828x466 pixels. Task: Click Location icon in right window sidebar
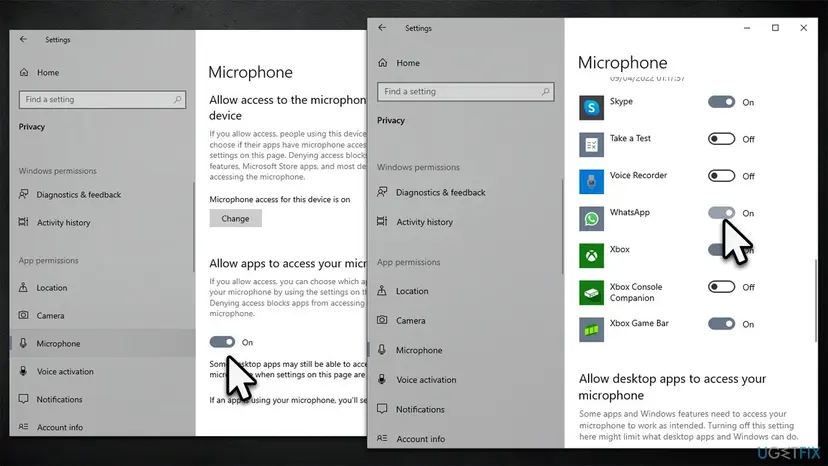click(x=382, y=291)
